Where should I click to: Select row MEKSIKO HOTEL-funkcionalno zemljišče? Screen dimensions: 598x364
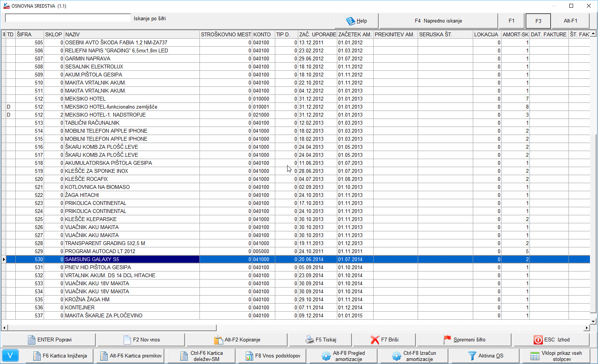296,107
